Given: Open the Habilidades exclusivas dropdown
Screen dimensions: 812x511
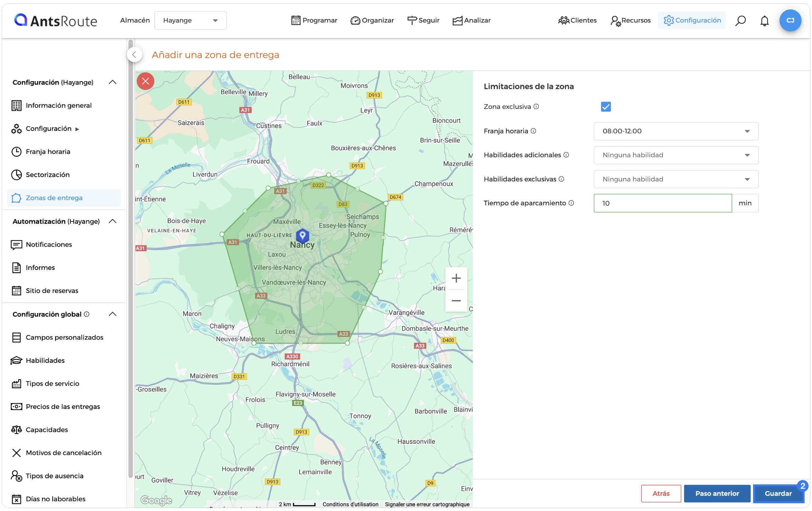Looking at the screenshot, I should 676,179.
